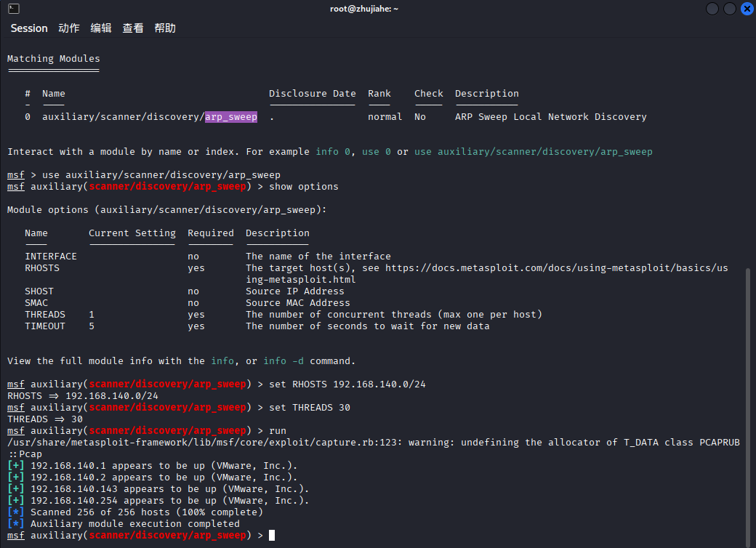
Task: Click the INTERFACE option row name
Action: [x=51, y=257]
